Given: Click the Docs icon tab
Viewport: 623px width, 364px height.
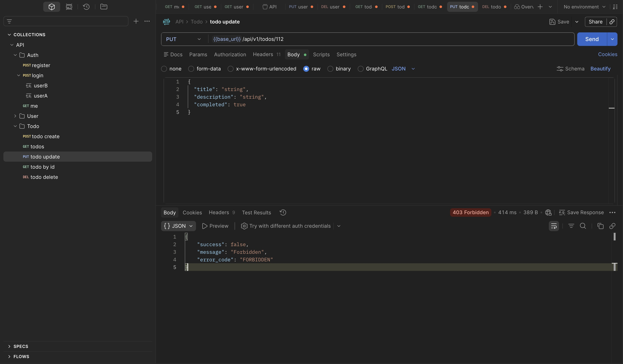Looking at the screenshot, I should (166, 54).
